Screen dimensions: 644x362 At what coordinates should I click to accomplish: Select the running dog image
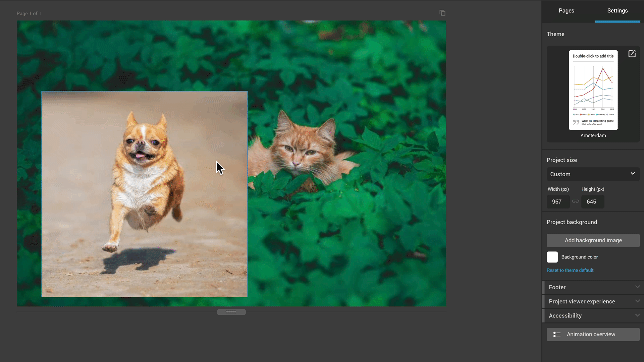click(144, 194)
